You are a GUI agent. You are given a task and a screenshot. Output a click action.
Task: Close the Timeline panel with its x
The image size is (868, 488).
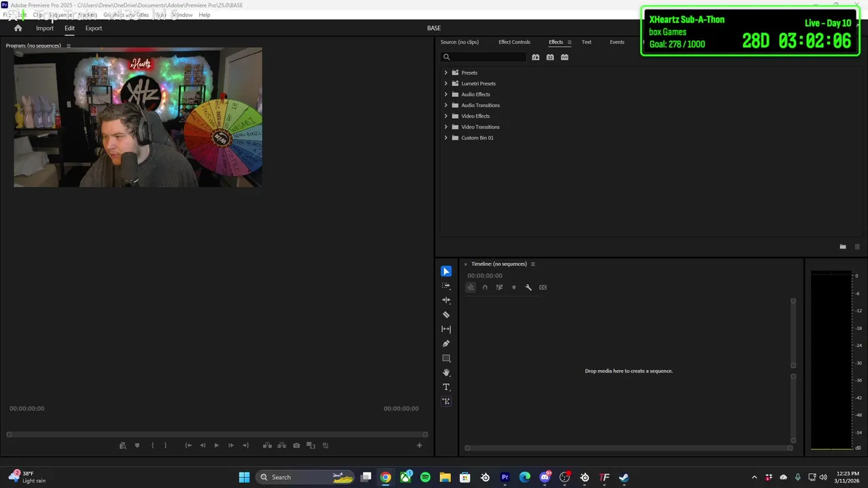[465, 264]
